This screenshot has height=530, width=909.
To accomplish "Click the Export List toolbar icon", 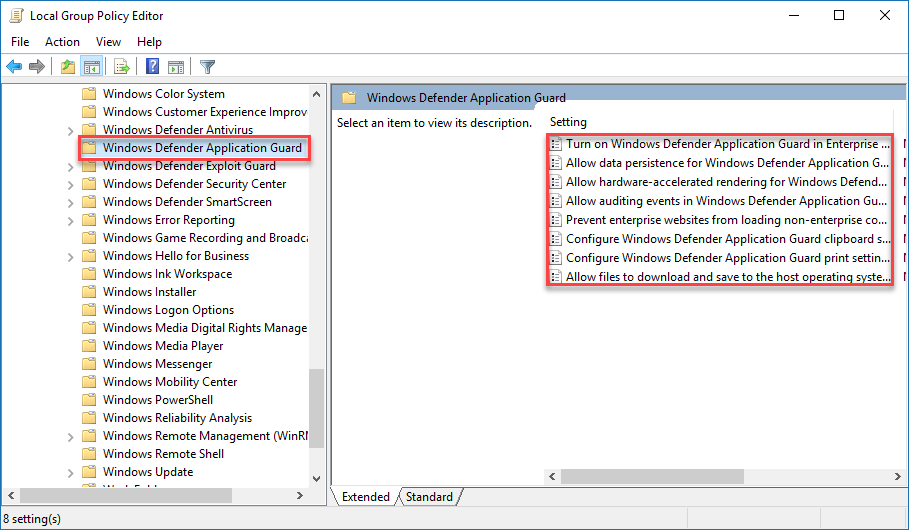I will tap(122, 67).
